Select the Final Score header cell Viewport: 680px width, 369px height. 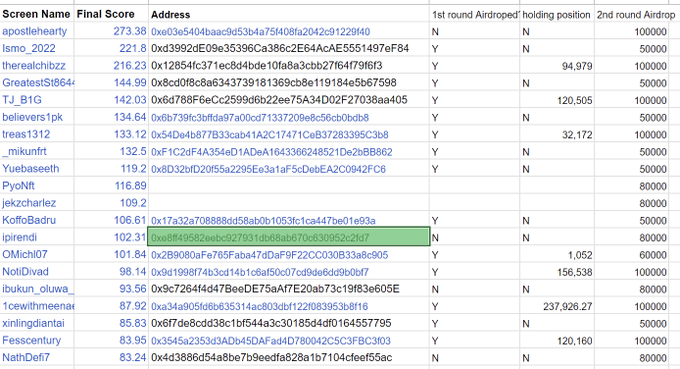pos(111,14)
